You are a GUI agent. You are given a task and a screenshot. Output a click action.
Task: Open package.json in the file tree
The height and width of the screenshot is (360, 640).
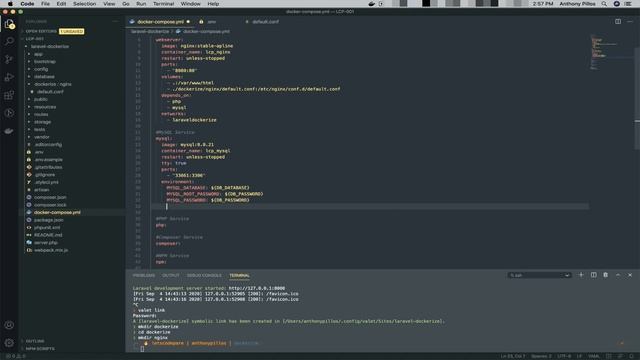49,220
